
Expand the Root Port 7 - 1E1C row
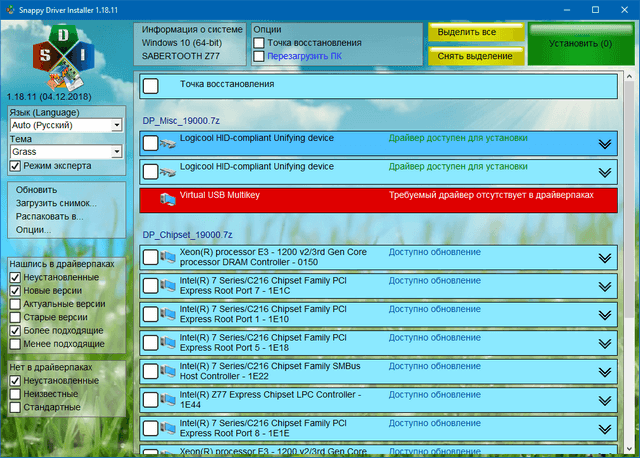(604, 287)
